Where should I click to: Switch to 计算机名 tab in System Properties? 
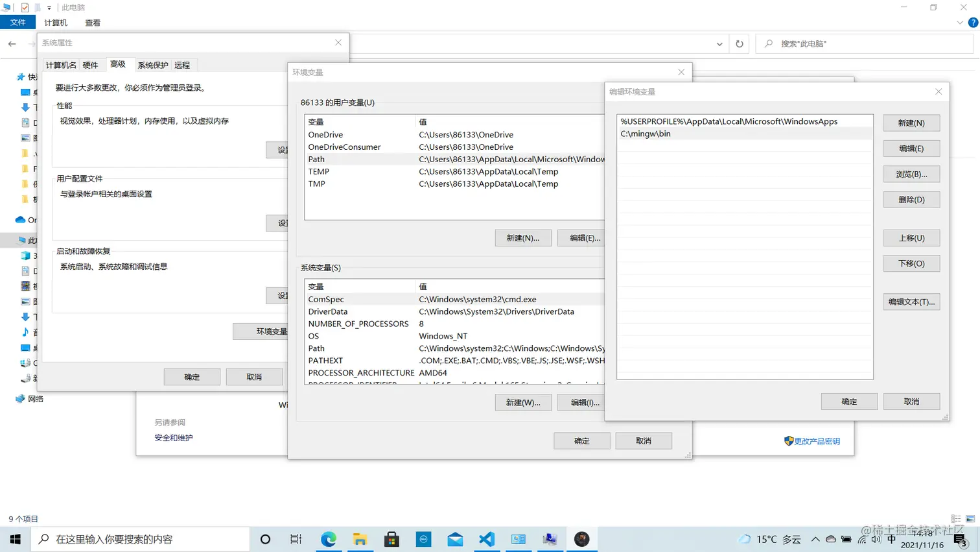coord(61,65)
